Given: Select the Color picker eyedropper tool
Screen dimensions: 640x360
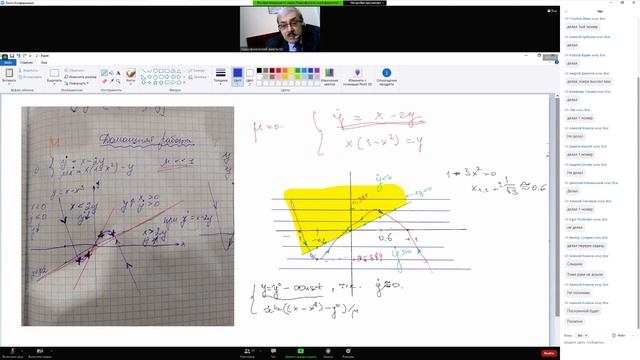Looking at the screenshot, I should pos(111,81).
